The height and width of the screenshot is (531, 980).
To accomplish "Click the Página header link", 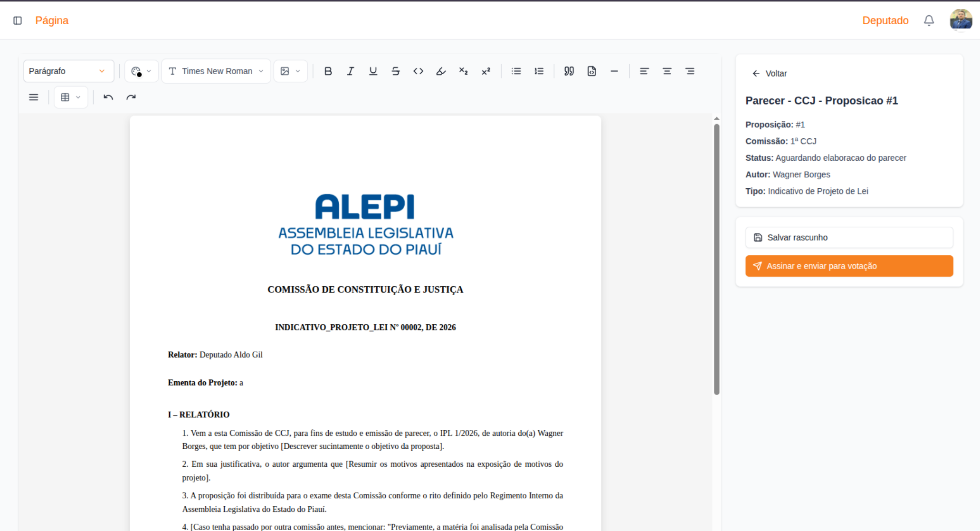I will (52, 20).
